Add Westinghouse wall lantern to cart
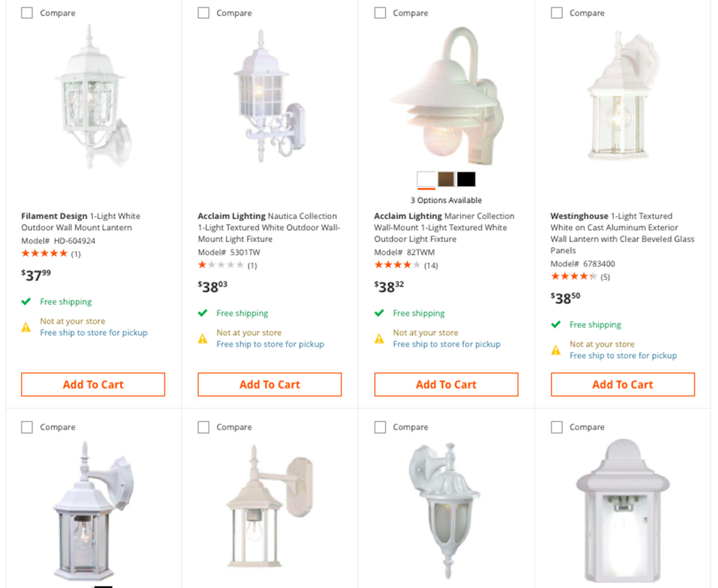Image resolution: width=718 pixels, height=588 pixels. pos(623,384)
